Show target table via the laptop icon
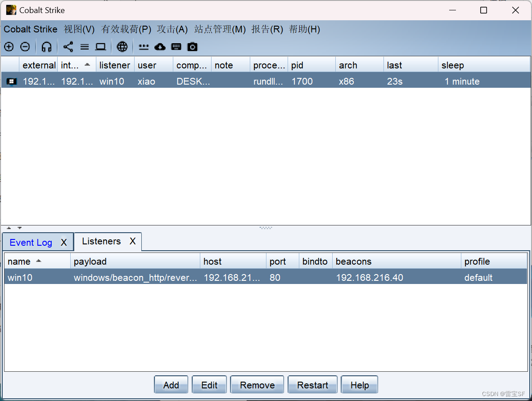The height and width of the screenshot is (401, 532). pos(100,47)
